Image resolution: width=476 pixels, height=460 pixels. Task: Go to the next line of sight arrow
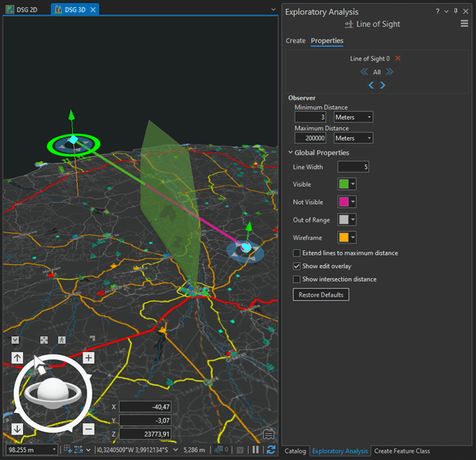tap(383, 85)
